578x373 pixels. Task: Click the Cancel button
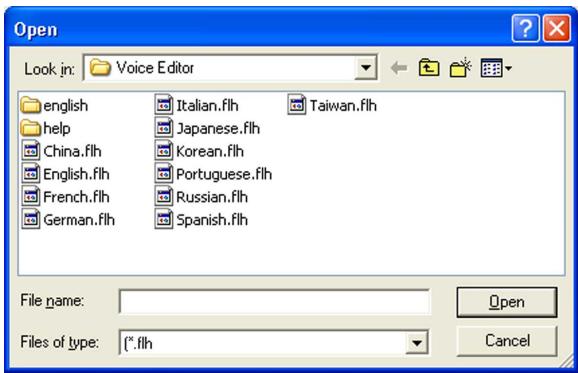click(x=507, y=341)
